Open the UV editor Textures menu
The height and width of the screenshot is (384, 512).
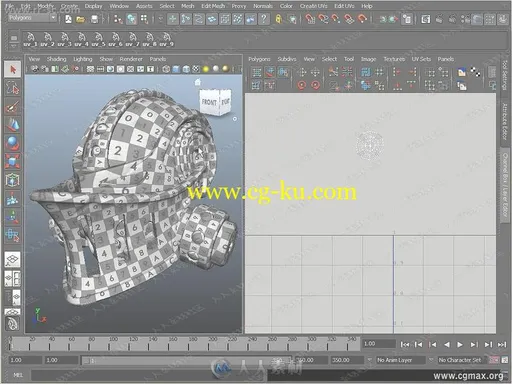tap(394, 59)
